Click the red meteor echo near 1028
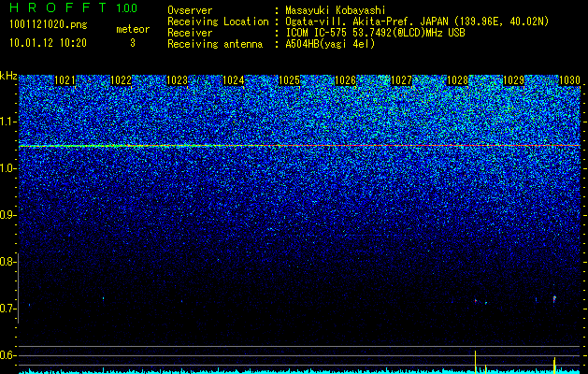This screenshot has height=374, width=588. click(x=476, y=300)
